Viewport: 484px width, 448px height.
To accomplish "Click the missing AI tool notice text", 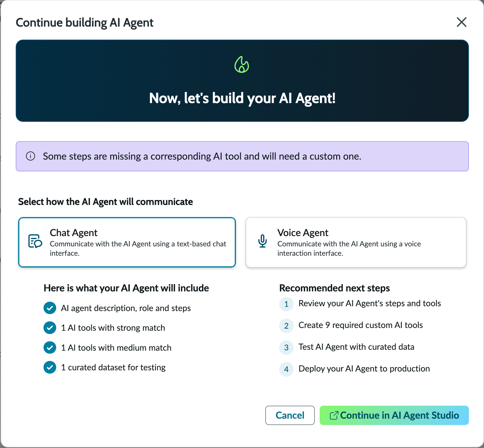I will tap(202, 156).
